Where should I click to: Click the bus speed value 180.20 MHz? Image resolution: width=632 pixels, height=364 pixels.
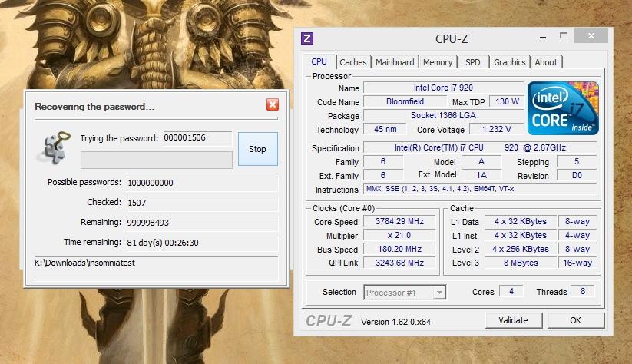tap(399, 249)
